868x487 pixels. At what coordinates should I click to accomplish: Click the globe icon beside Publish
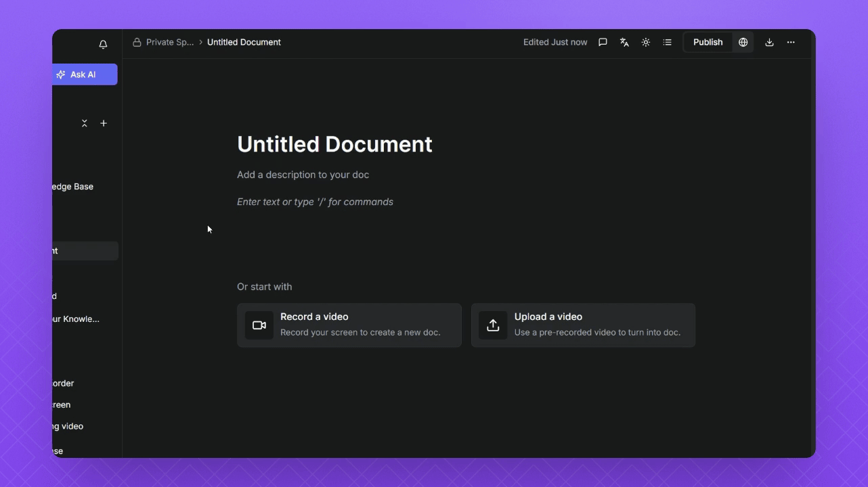[x=743, y=42]
